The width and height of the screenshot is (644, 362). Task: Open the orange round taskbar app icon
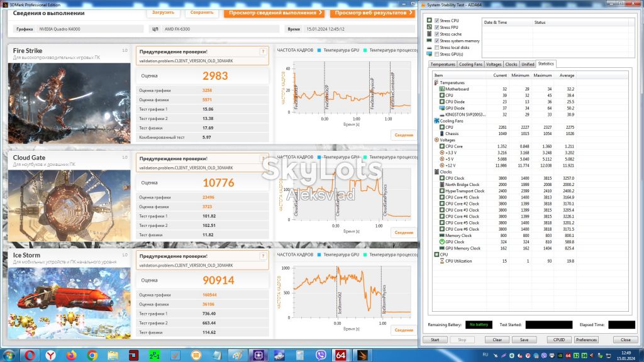click(x=196, y=355)
